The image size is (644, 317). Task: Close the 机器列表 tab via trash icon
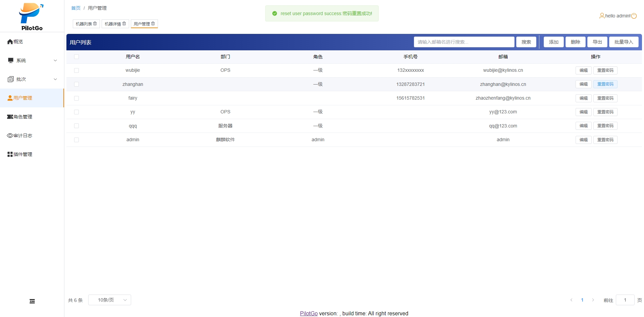[x=95, y=24]
